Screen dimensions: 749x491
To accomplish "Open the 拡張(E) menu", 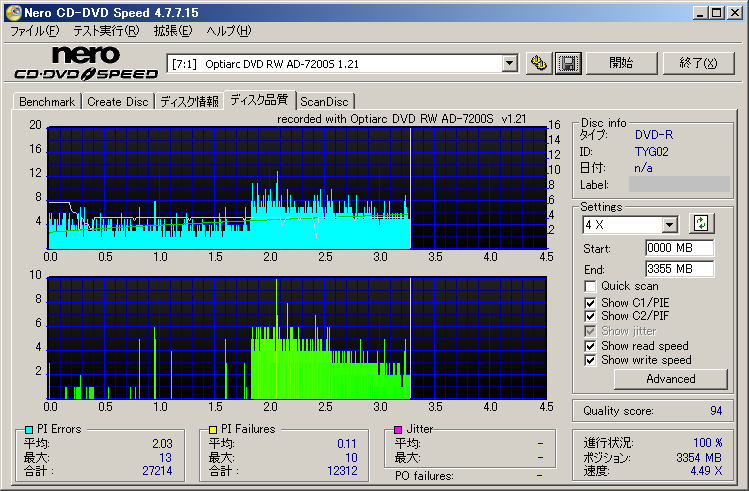I will pos(172,31).
